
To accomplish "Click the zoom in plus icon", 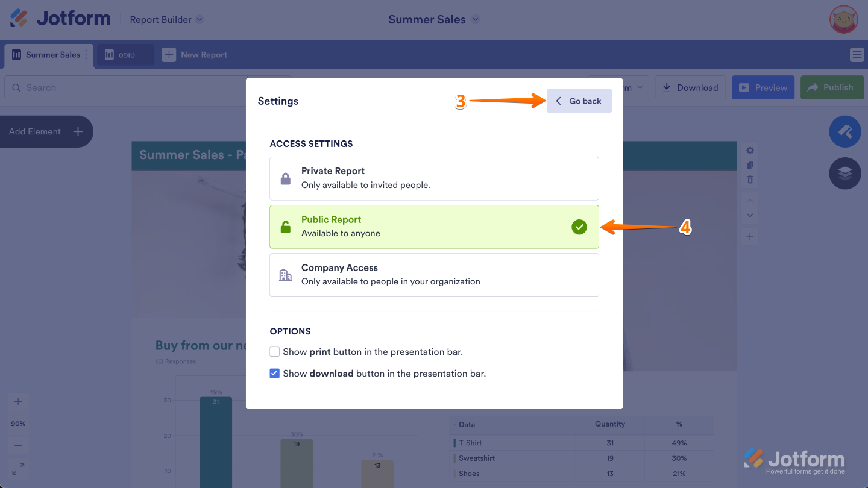I will (x=18, y=401).
